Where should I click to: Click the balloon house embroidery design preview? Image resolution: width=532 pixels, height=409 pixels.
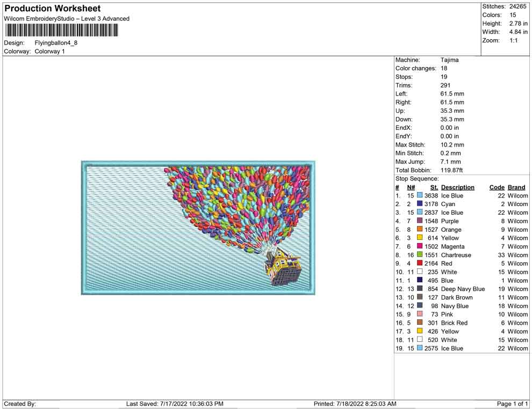click(198, 228)
